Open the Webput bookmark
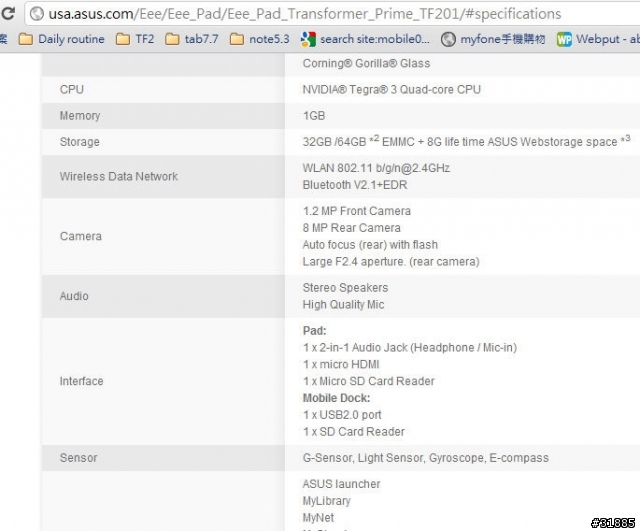This screenshot has width=640, height=531. click(x=598, y=39)
